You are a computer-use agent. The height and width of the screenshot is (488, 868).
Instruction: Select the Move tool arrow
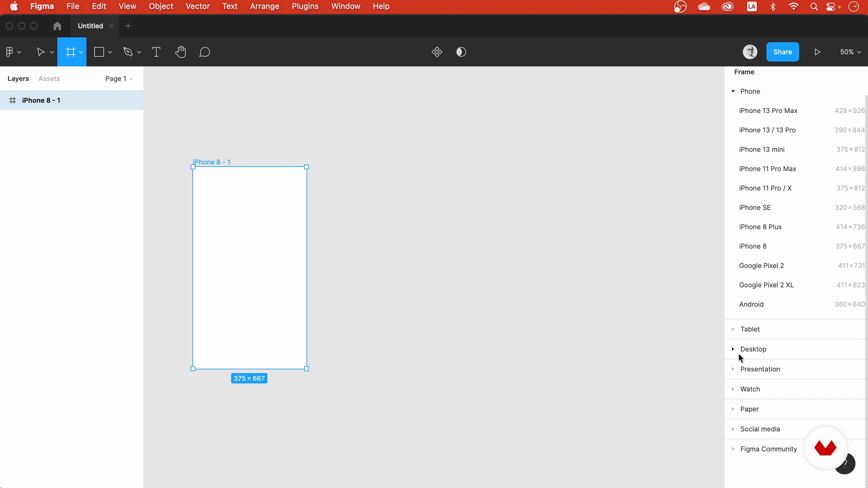41,52
